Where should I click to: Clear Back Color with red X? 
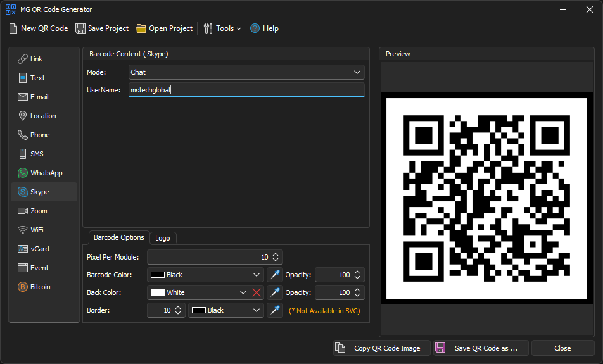click(x=257, y=292)
